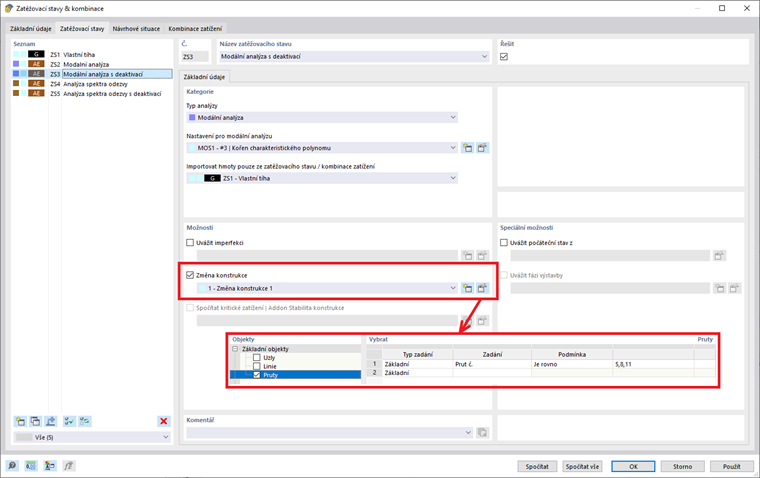Uncheck the Pruty object checkbox
Viewport: 760px width, 478px height.
tap(257, 375)
